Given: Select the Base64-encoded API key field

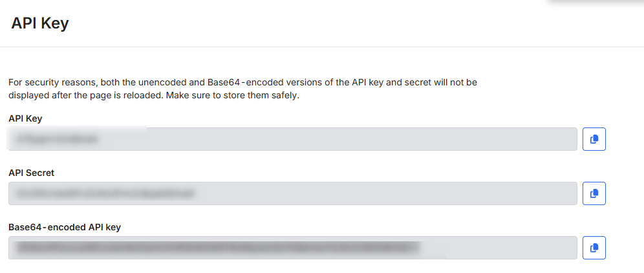Looking at the screenshot, I should [x=292, y=248].
